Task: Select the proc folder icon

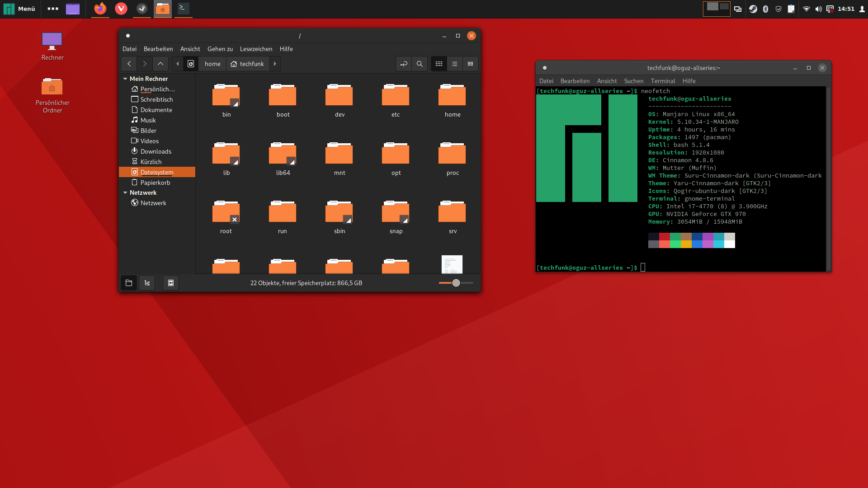Action: pos(452,154)
